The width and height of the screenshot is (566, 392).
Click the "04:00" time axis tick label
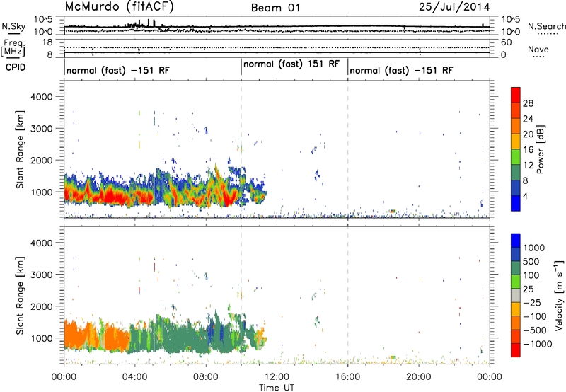click(x=134, y=377)
